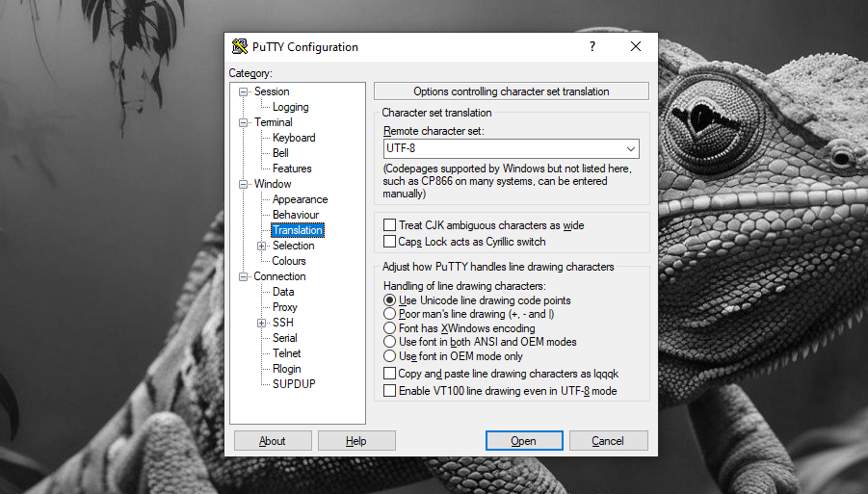Open the Appearance category in tree
The height and width of the screenshot is (494, 868).
[x=300, y=199]
